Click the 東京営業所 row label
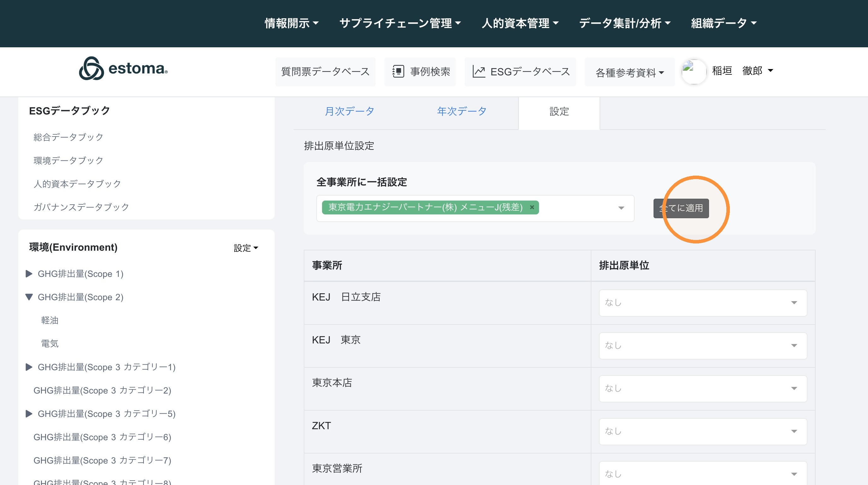Viewport: 868px width, 485px height. (337, 468)
